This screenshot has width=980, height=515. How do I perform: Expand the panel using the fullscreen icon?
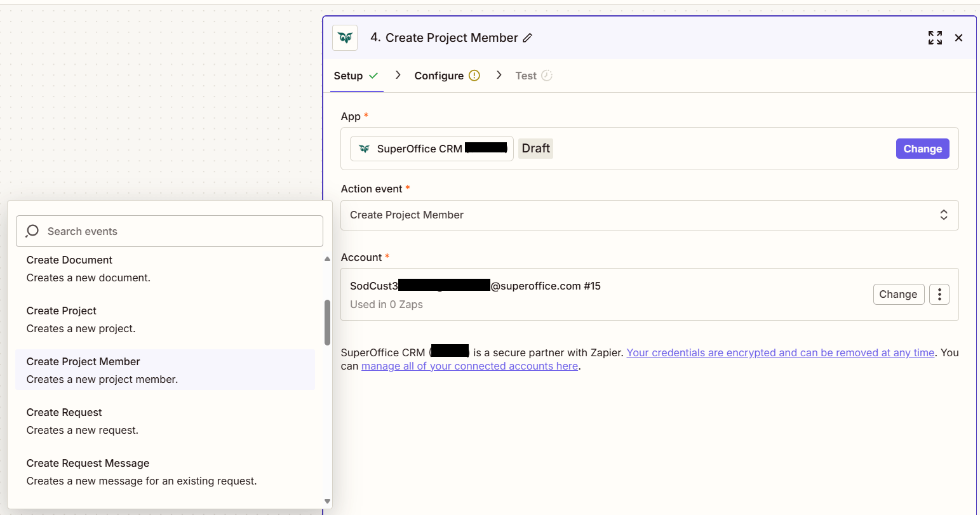point(935,38)
